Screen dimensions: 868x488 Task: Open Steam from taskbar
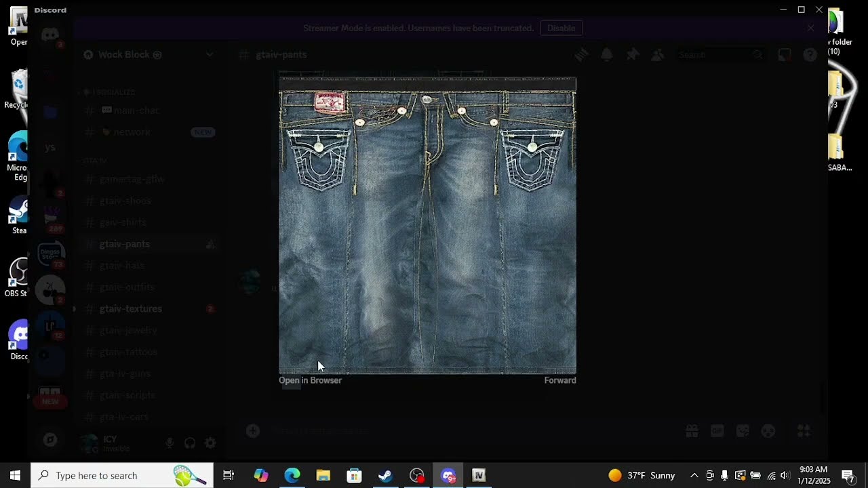[386, 475]
